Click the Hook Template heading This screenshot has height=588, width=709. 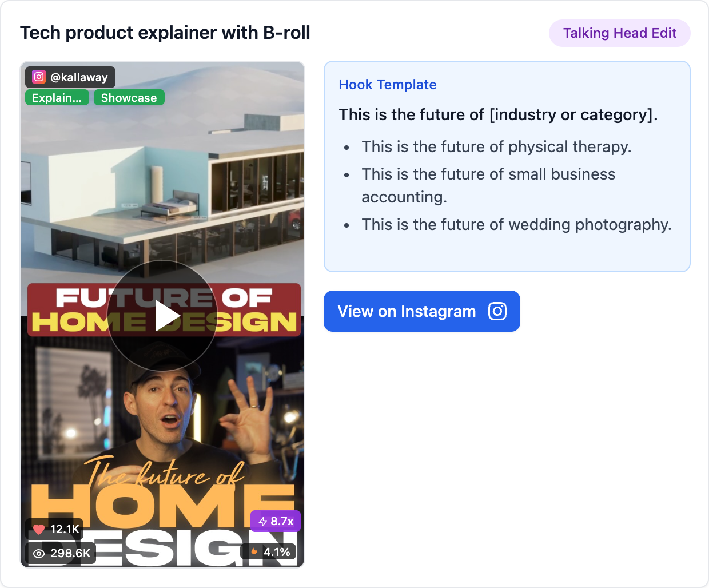point(388,85)
